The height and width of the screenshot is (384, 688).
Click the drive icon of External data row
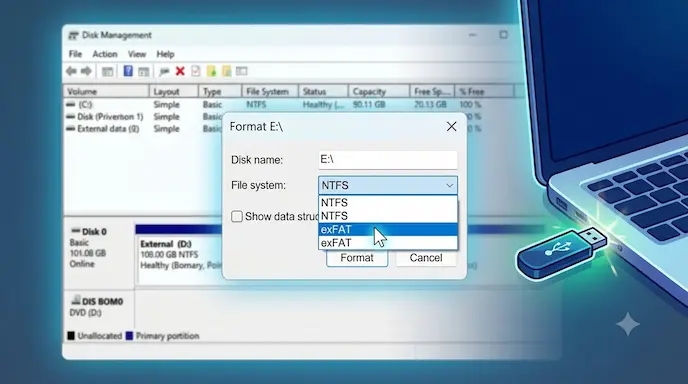[x=70, y=129]
